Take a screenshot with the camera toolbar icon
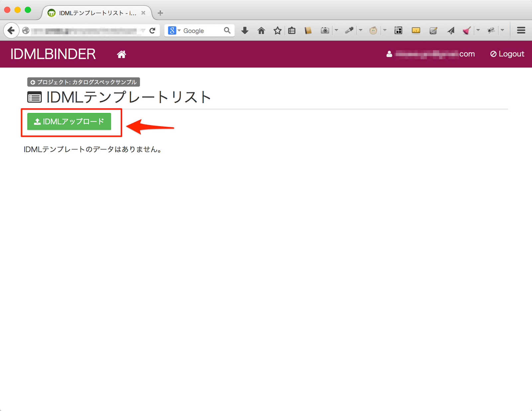532x411 pixels. [325, 30]
